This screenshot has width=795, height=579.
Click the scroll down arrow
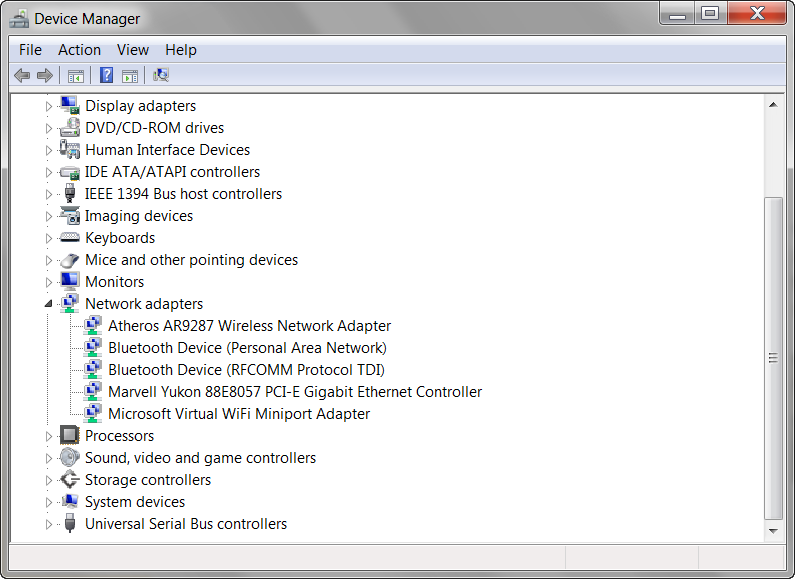(x=773, y=531)
